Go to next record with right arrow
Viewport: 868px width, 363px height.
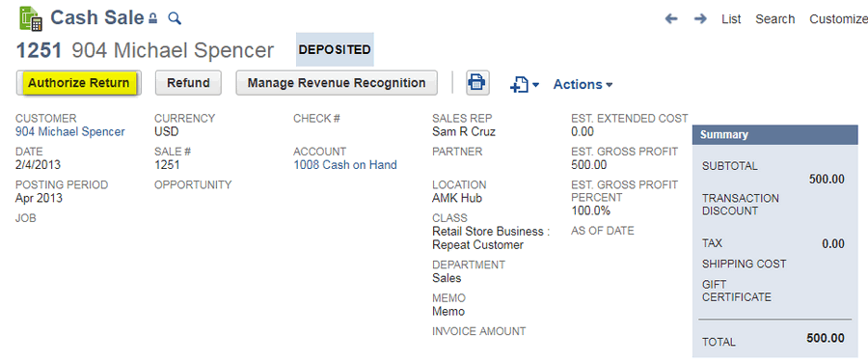click(700, 19)
